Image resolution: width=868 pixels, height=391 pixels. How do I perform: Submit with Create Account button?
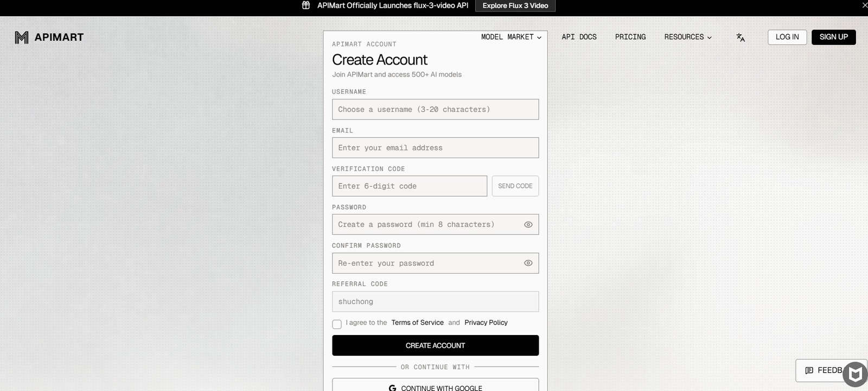(x=436, y=345)
